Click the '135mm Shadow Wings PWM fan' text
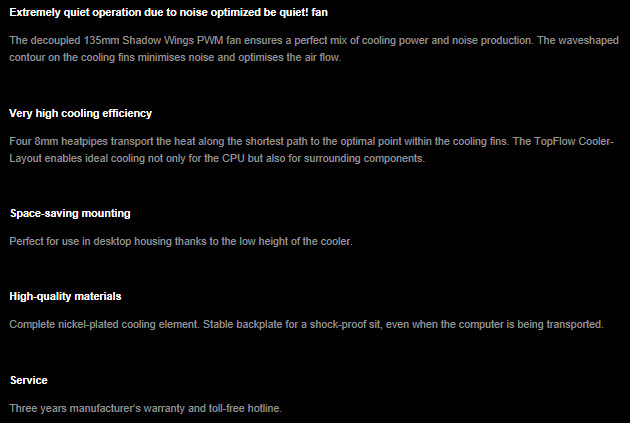Viewport: 630px width, 423px height. (164, 41)
